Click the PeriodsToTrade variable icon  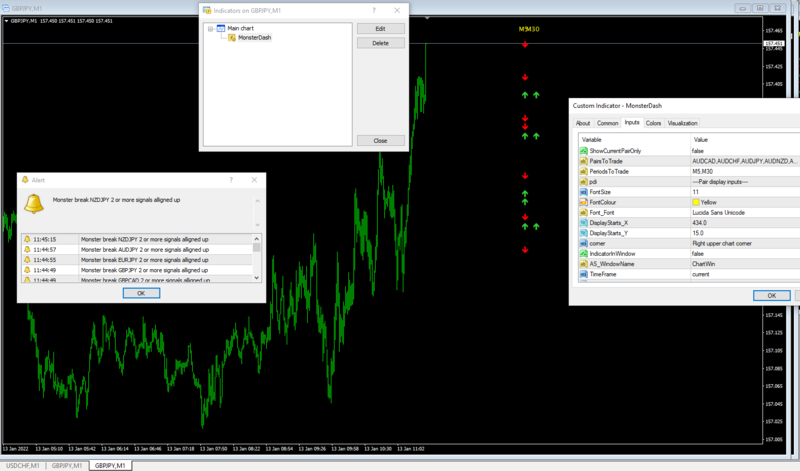pos(584,171)
